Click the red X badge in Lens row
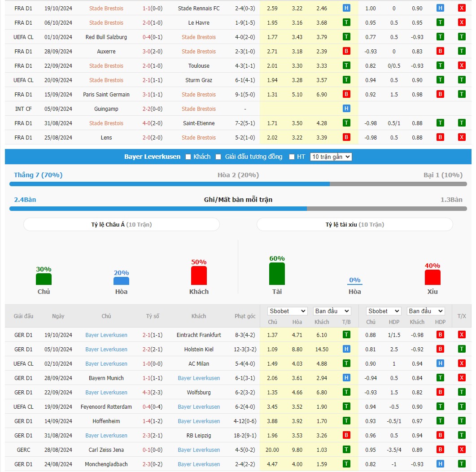 coord(462,137)
